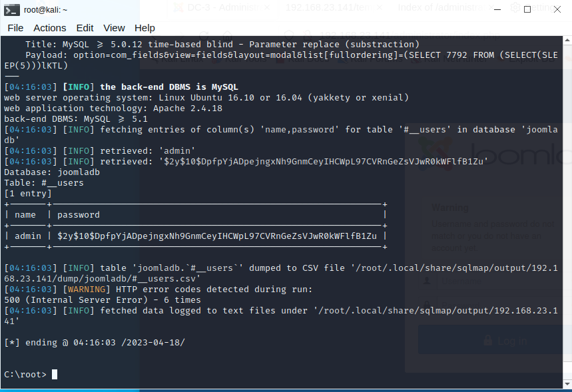Click 'Database: joomladb' line
The height and width of the screenshot is (392, 572).
tap(52, 172)
